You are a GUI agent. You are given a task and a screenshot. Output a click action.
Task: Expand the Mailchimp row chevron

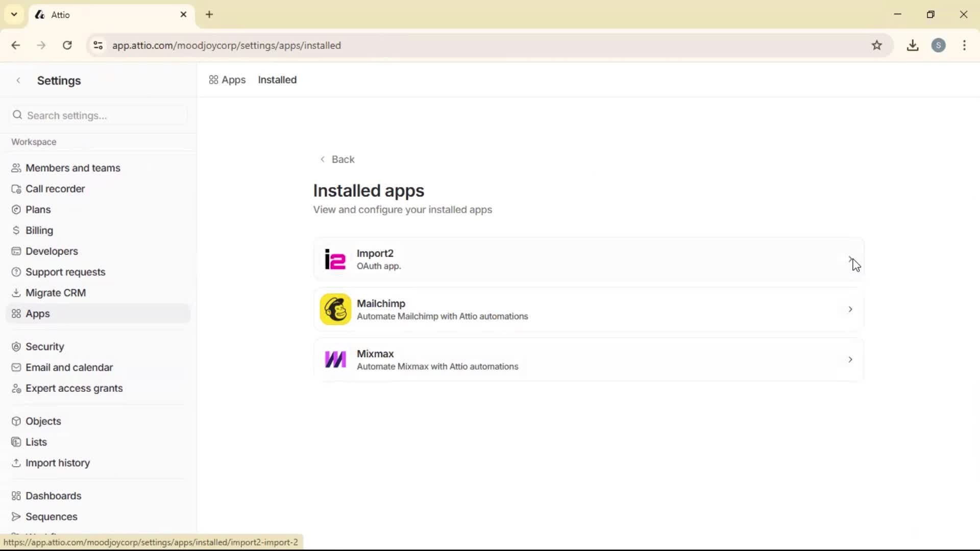tap(850, 309)
